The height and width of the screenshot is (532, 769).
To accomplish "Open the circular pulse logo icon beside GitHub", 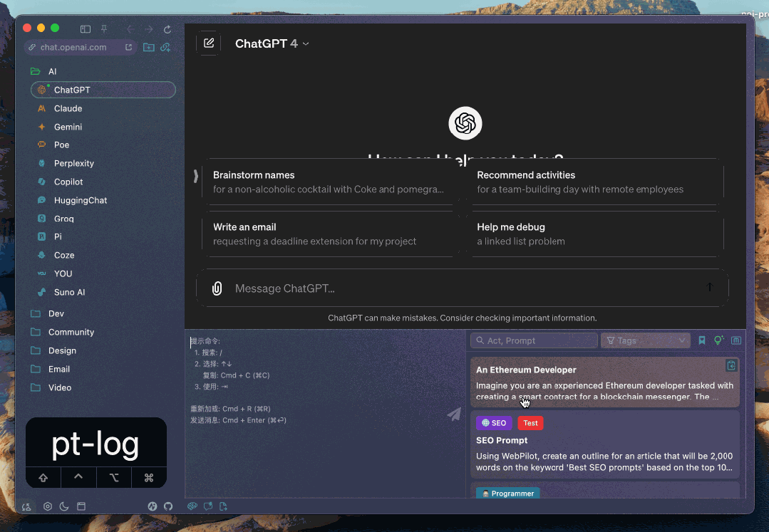I will (153, 506).
